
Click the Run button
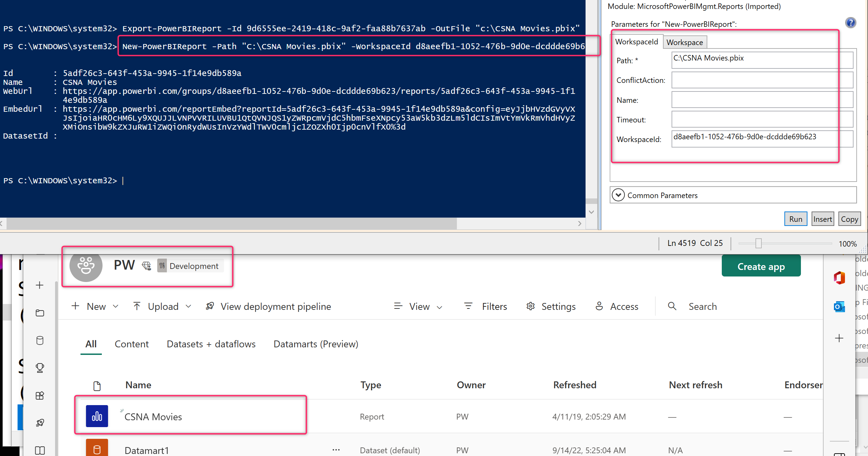coord(795,219)
